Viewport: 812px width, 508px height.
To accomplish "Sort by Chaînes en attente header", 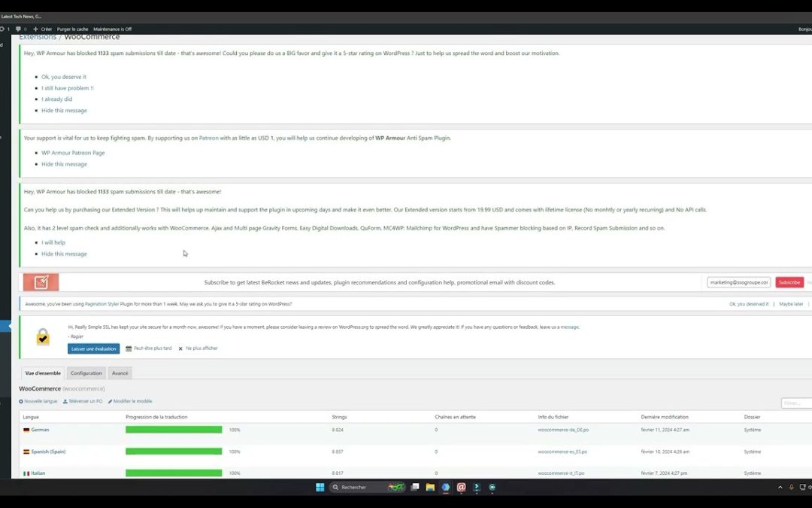I will [x=455, y=417].
